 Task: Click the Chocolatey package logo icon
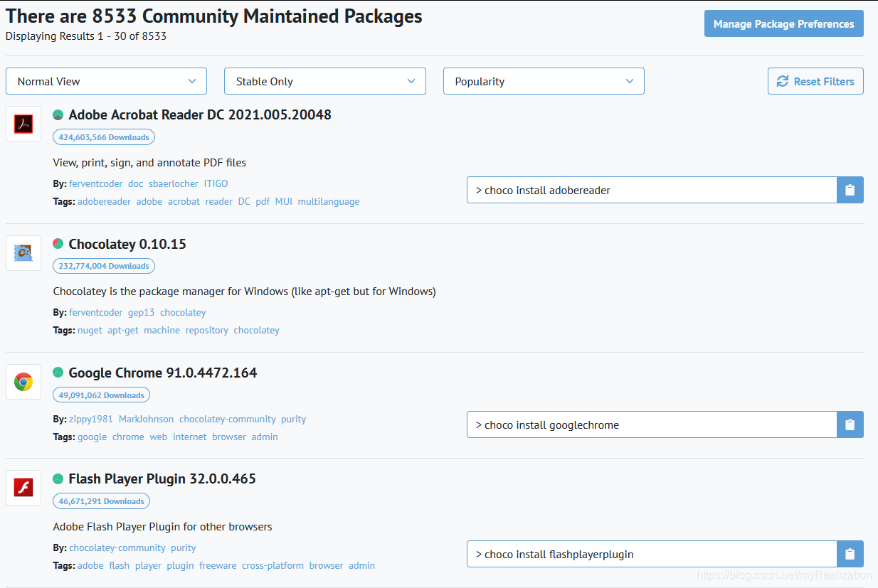click(x=23, y=253)
